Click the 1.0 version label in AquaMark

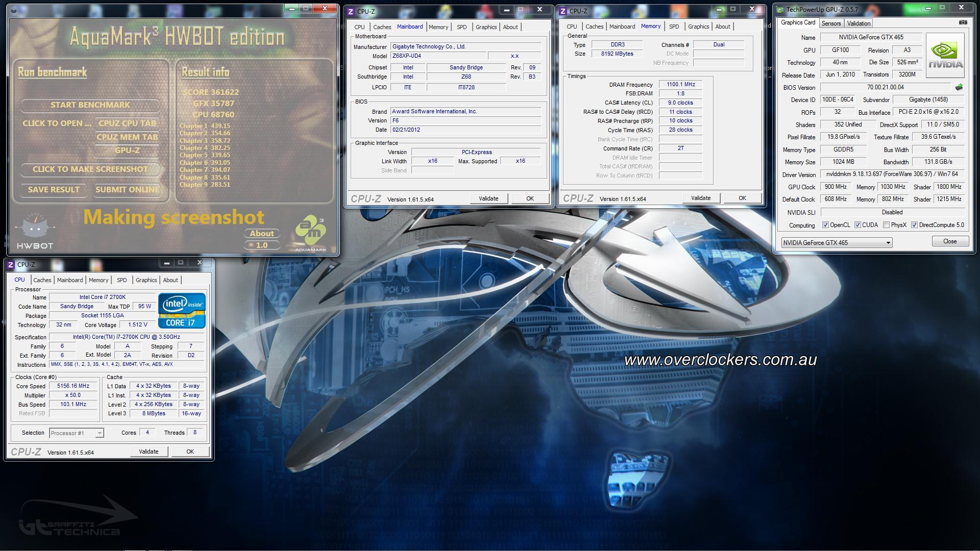(x=262, y=245)
